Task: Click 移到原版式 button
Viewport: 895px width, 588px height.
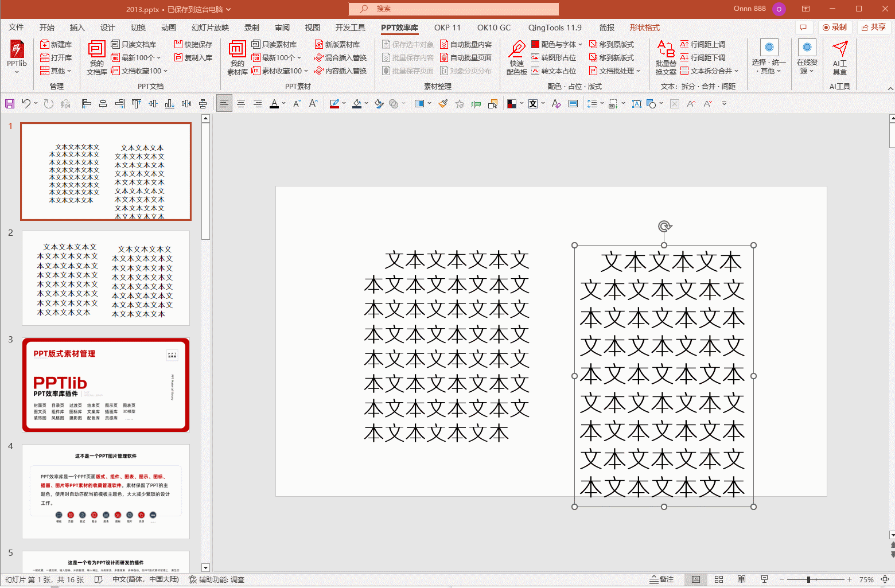Action: coord(612,45)
